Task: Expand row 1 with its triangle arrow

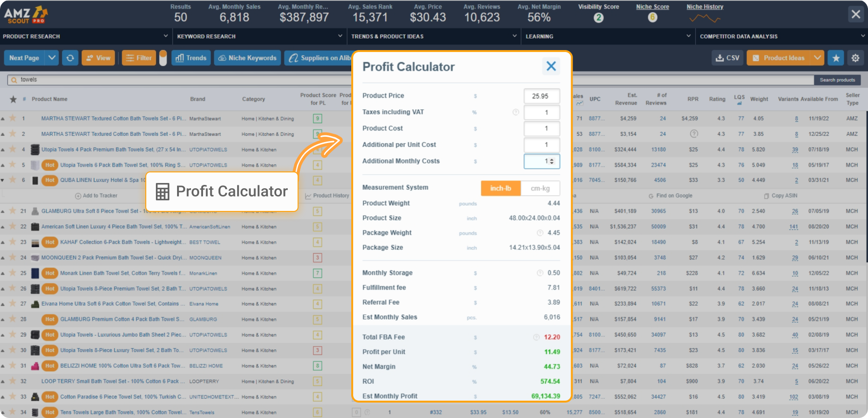Action: [3, 118]
